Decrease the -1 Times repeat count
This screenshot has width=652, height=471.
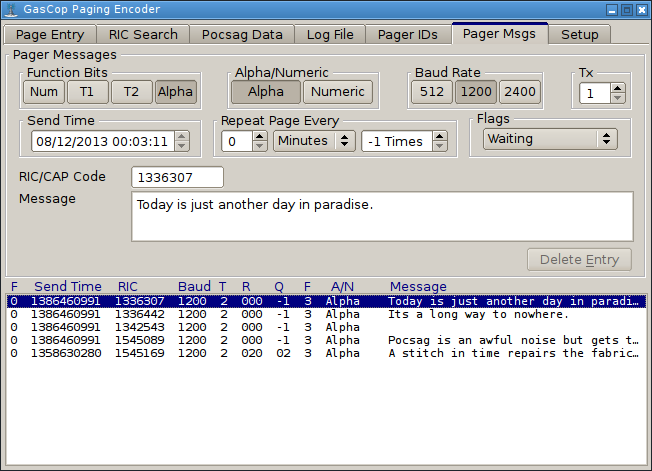point(440,146)
